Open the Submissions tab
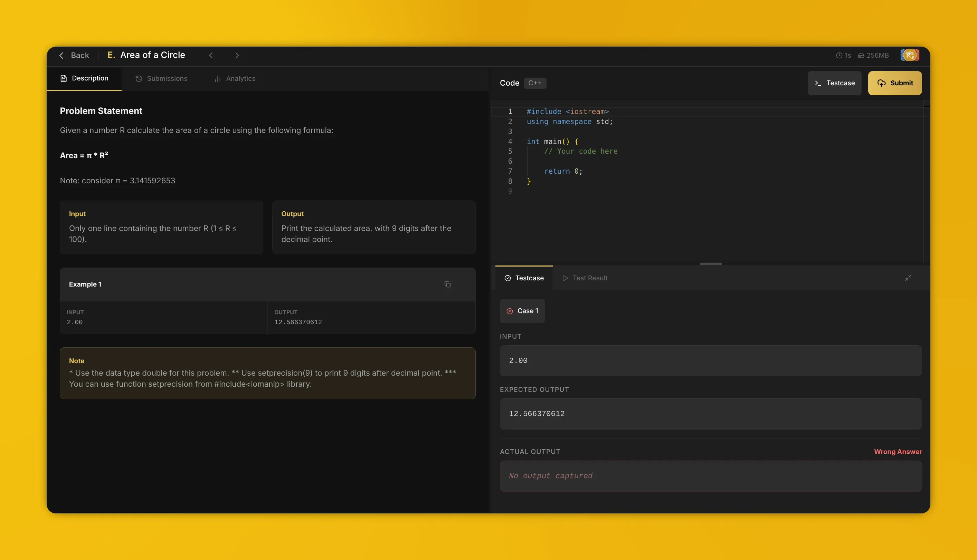 pos(161,78)
